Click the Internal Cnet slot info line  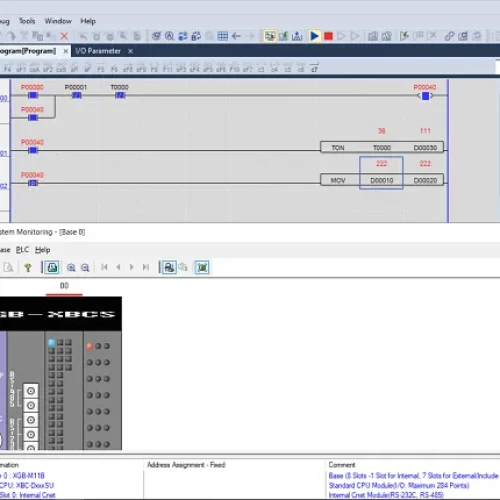point(28,495)
